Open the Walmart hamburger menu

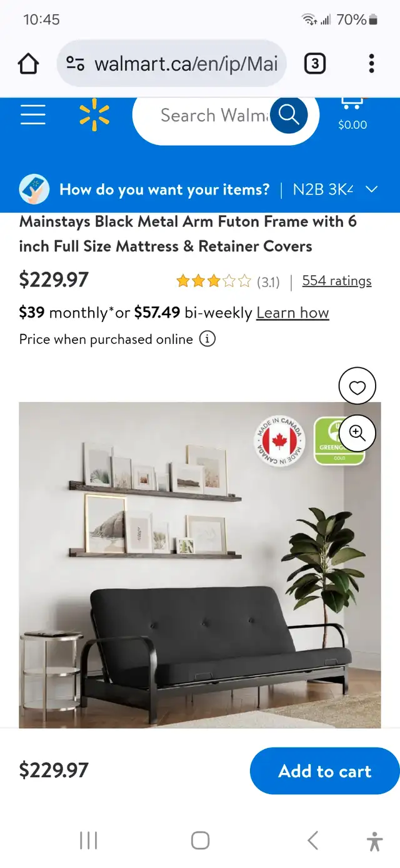[32, 115]
